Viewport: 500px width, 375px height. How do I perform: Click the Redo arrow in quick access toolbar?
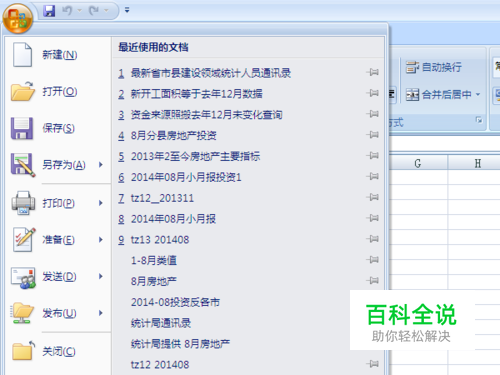coord(94,11)
